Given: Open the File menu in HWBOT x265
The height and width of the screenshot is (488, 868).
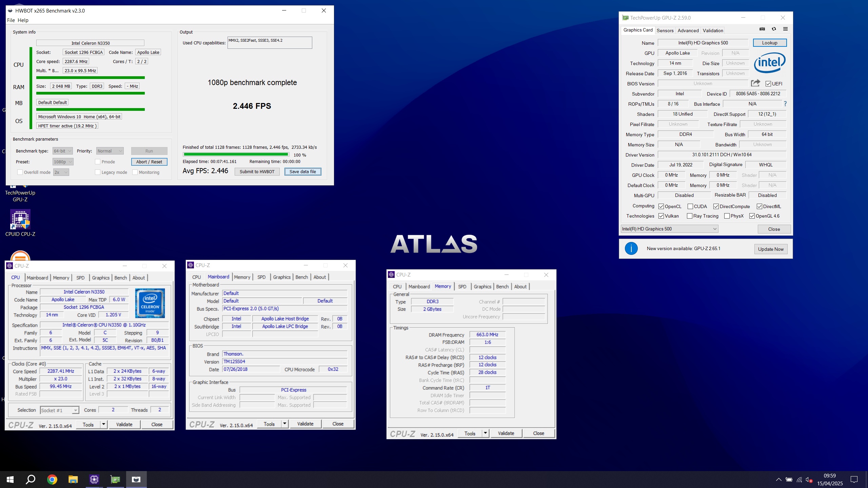Looking at the screenshot, I should click(11, 20).
